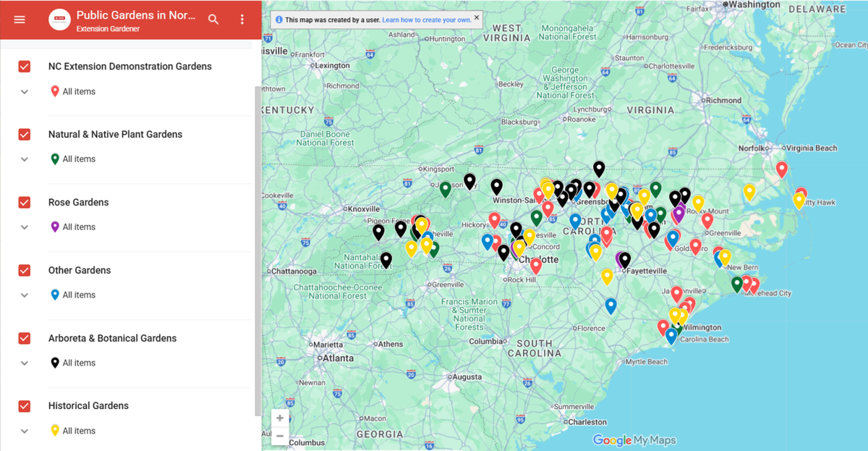Viewport: 868px width, 451px height.
Task: Disable the Rose Gardens layer checkbox
Action: 24,202
